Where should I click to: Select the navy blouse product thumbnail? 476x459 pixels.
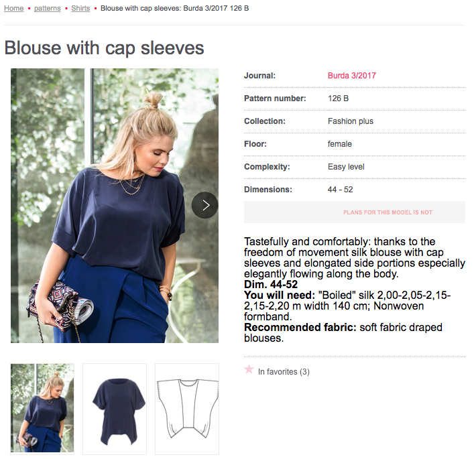[115, 409]
